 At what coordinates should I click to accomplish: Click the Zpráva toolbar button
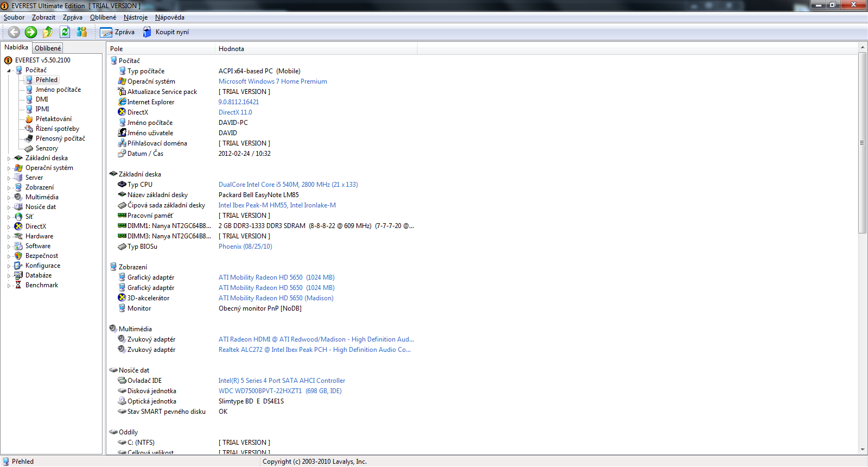pyautogui.click(x=117, y=32)
